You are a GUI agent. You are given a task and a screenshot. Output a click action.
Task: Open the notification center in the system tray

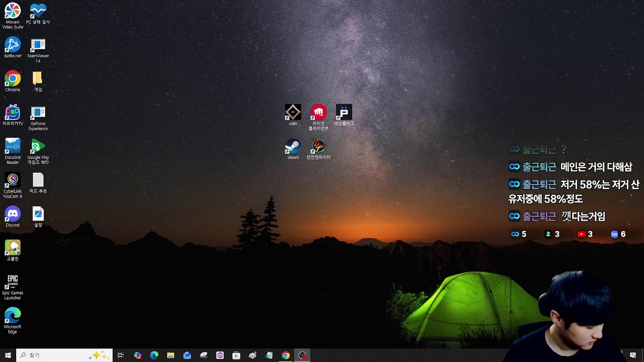tap(633, 355)
